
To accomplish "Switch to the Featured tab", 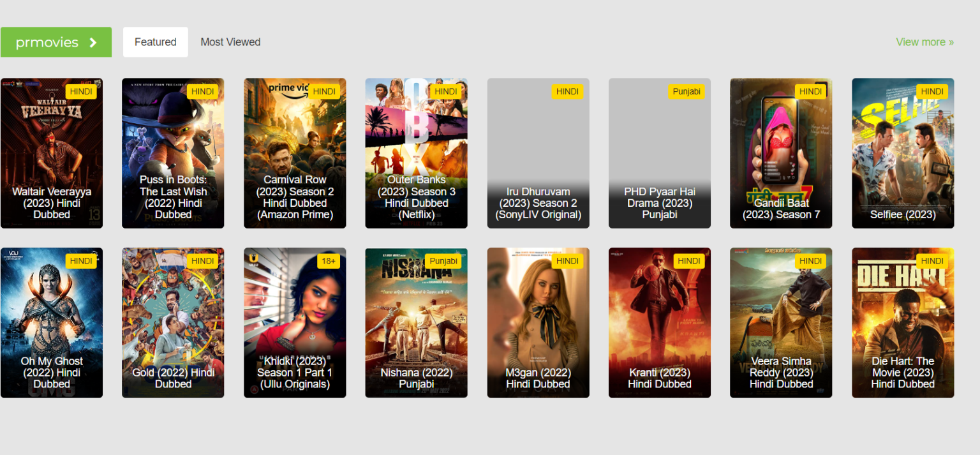I will (155, 42).
